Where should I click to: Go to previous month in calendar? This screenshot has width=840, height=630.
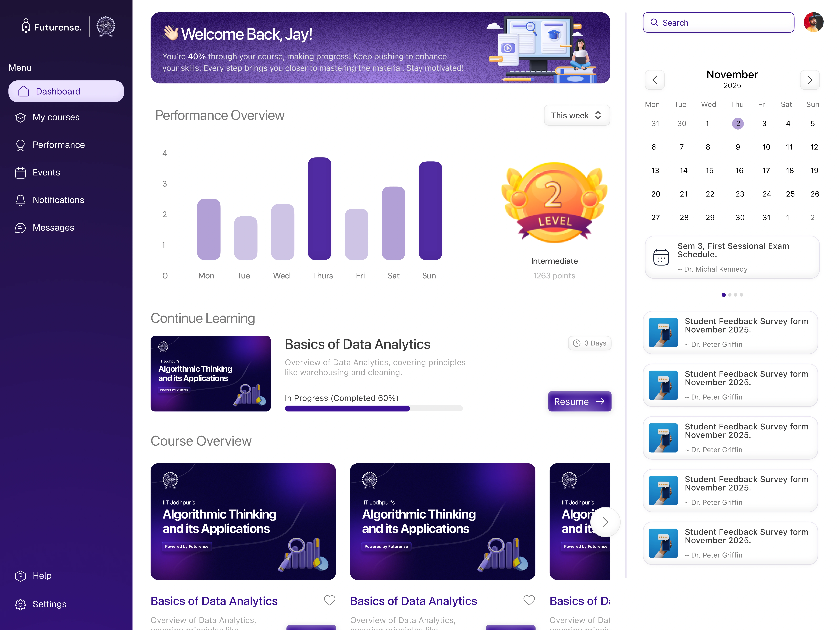pos(655,80)
